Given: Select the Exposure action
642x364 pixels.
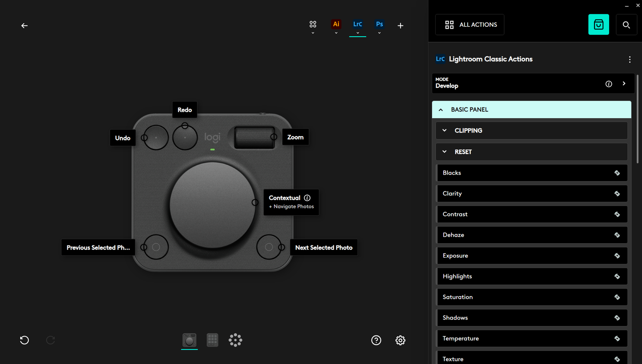Looking at the screenshot, I should (x=532, y=256).
